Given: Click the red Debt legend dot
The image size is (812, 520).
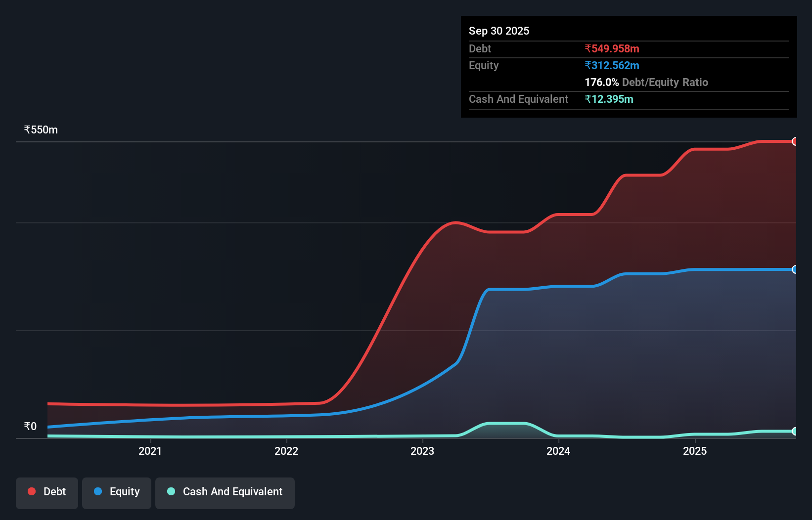Looking at the screenshot, I should tap(31, 491).
